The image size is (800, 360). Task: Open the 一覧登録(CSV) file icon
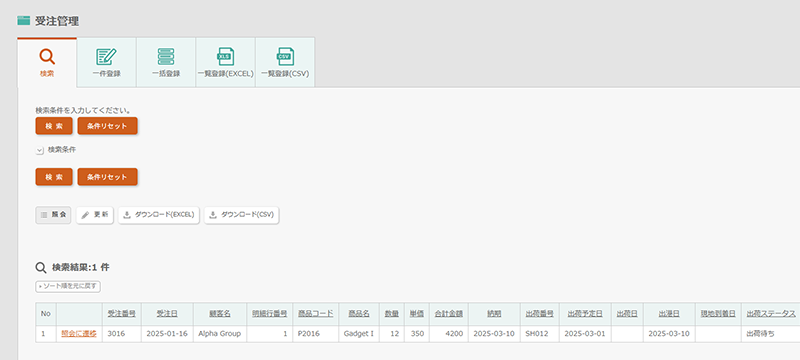click(x=285, y=57)
